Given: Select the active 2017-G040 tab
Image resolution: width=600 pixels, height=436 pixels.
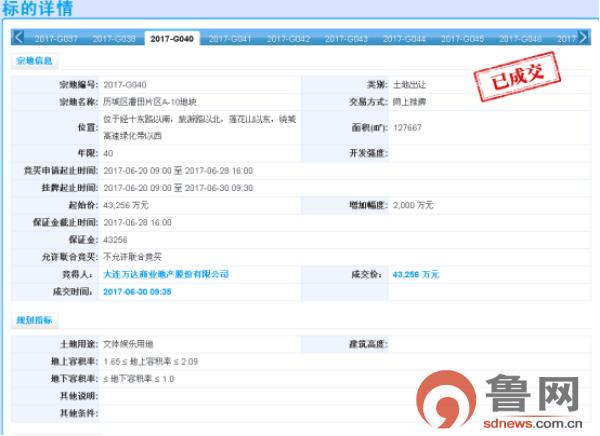Looking at the screenshot, I should pos(172,38).
